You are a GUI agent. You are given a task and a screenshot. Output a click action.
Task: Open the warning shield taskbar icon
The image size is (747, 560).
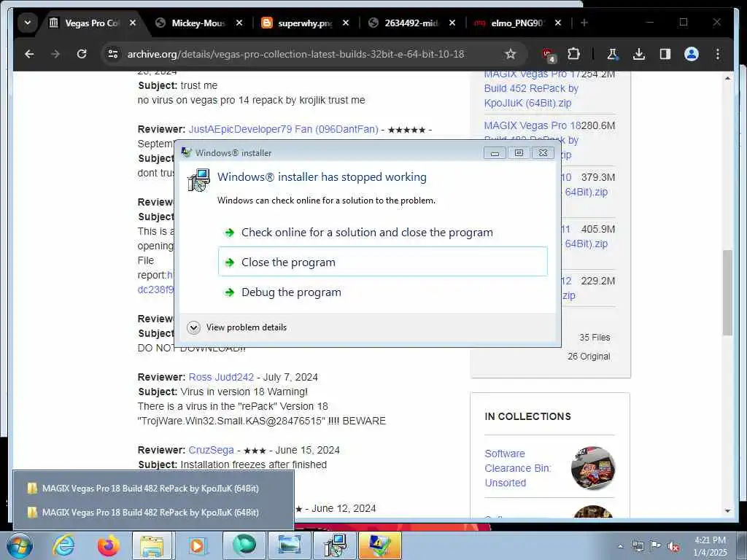379,545
